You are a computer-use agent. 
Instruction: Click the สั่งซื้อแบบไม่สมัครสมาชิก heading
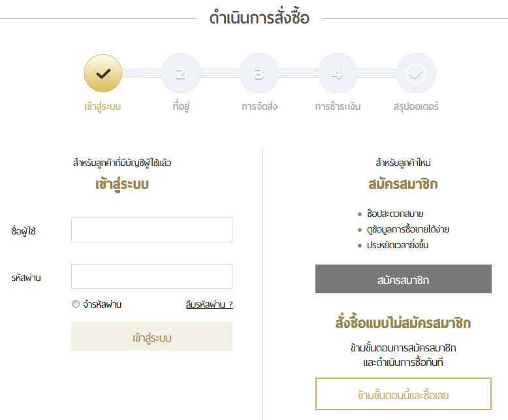tap(403, 323)
